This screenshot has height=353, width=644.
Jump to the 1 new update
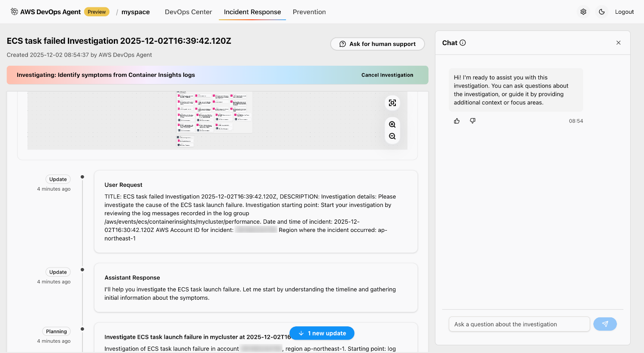pos(322,333)
